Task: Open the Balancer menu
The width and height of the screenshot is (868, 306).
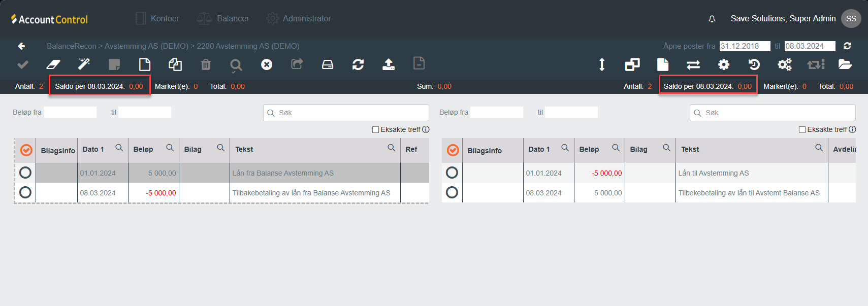Action: (223, 19)
